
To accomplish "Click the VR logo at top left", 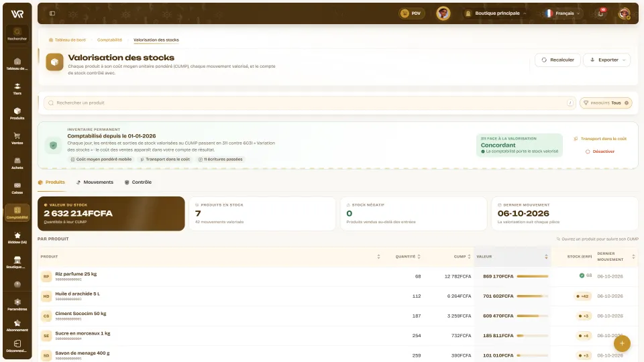I will click(x=17, y=14).
